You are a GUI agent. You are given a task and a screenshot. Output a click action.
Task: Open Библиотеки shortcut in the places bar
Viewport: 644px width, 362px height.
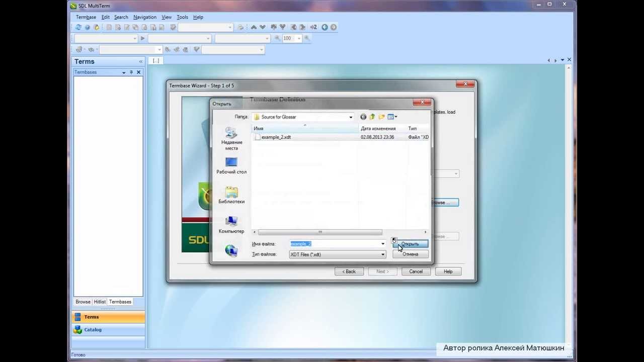point(231,196)
